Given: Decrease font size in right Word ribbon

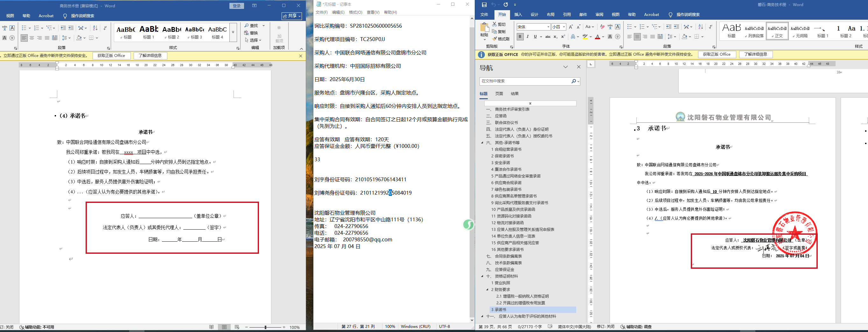Looking at the screenshot, I should pyautogui.click(x=578, y=27).
